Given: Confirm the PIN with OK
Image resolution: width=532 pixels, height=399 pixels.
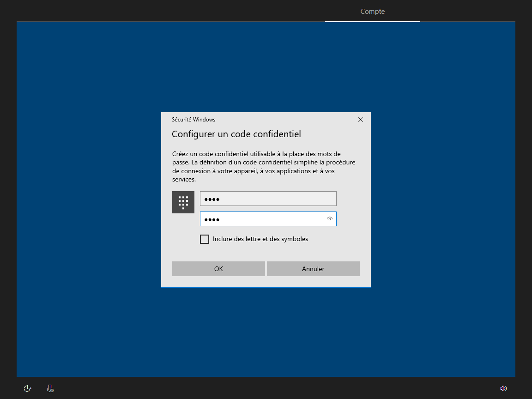Looking at the screenshot, I should tap(218, 269).
